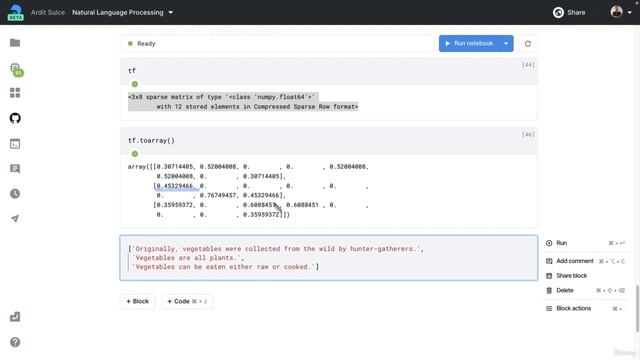Click into the tf.toarray() code cell

coord(329,141)
